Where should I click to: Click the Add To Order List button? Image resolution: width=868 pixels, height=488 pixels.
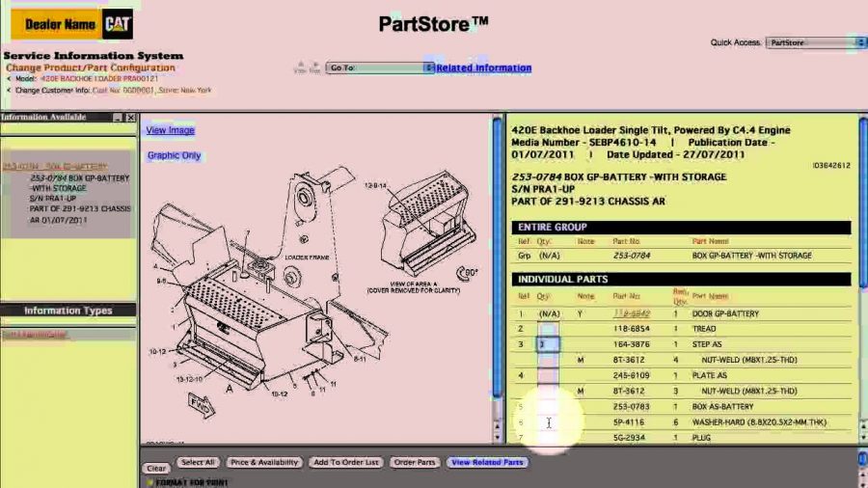coord(346,462)
